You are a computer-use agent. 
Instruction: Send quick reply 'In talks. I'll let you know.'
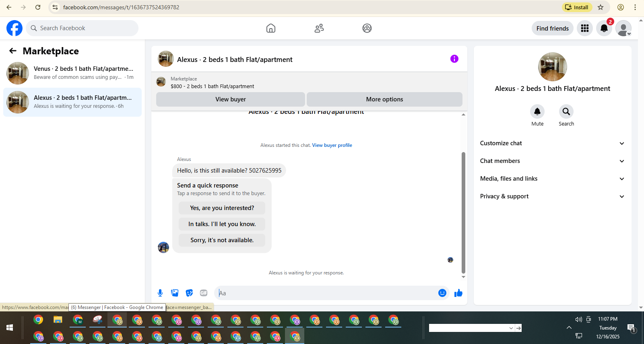pyautogui.click(x=222, y=224)
